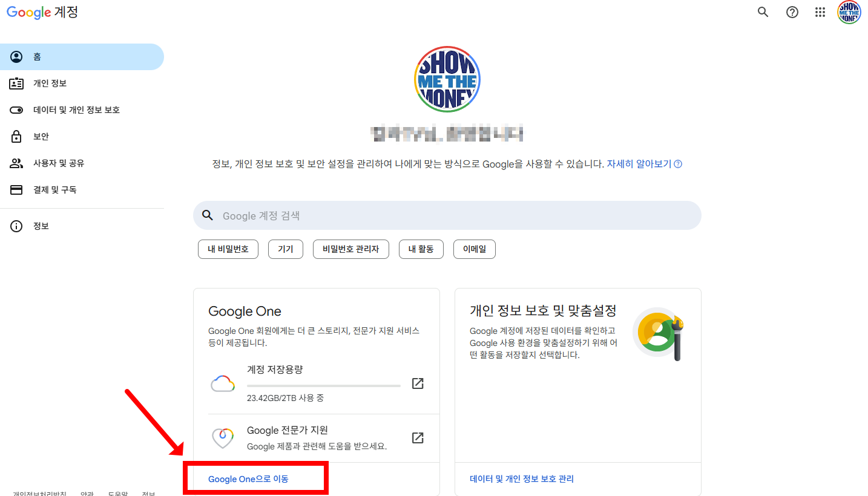Click the lock icon beside 보안
Image resolution: width=868 pixels, height=496 pixels.
click(x=16, y=136)
